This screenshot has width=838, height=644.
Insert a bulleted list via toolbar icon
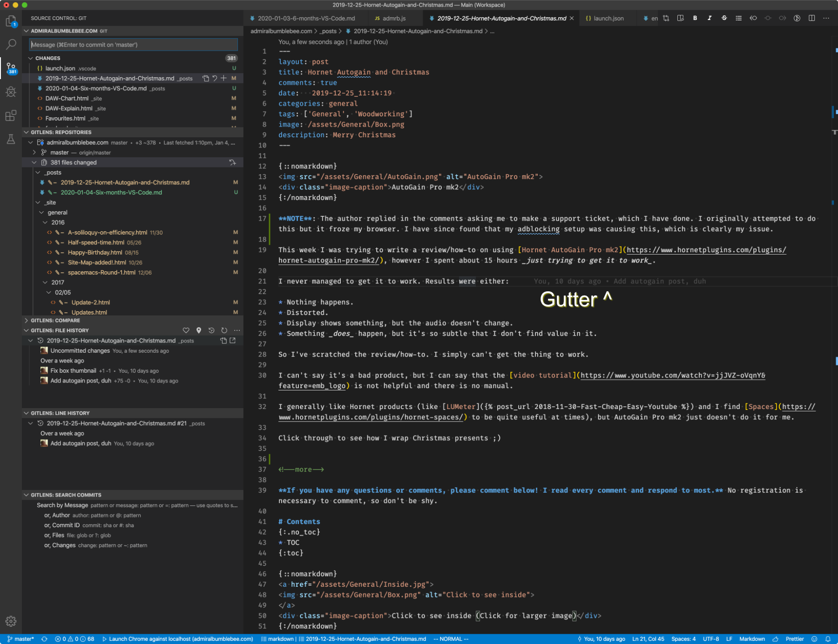[x=739, y=18]
